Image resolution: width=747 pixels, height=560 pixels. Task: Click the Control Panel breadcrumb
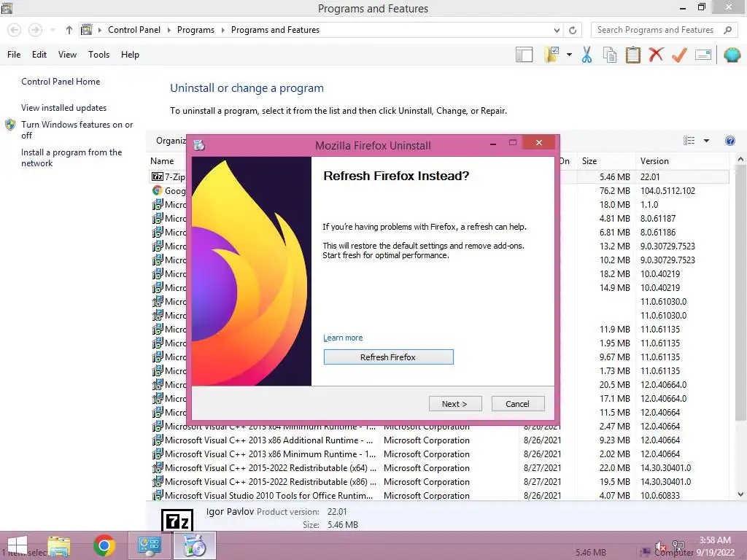pyautogui.click(x=134, y=30)
